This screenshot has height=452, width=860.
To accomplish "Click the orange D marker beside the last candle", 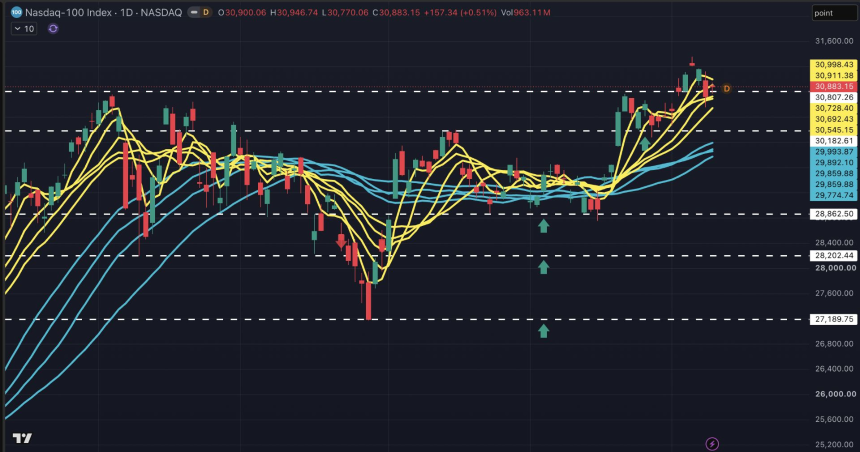I will 726,88.
